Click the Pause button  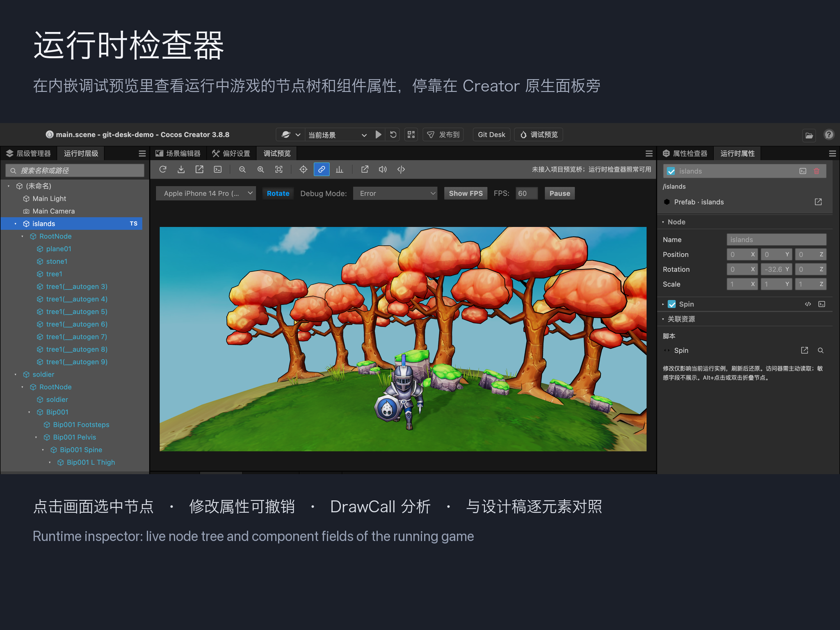559,193
